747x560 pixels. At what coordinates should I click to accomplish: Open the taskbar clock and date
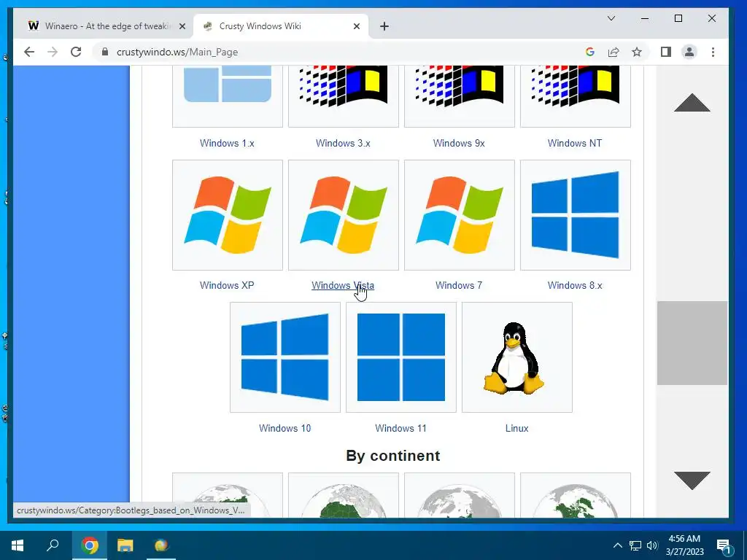(684, 545)
